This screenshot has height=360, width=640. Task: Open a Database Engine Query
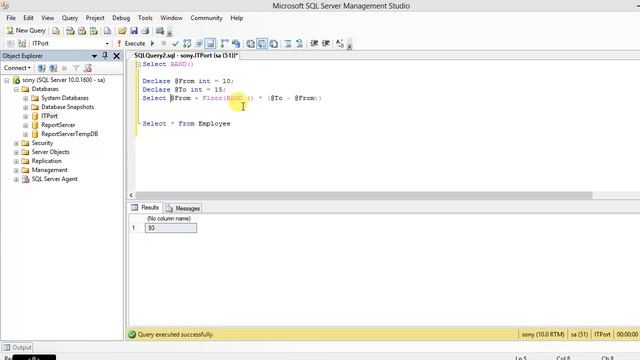point(56,31)
